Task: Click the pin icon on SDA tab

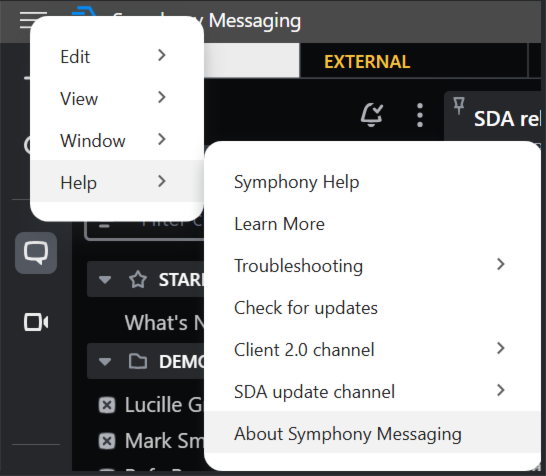Action: click(x=459, y=106)
